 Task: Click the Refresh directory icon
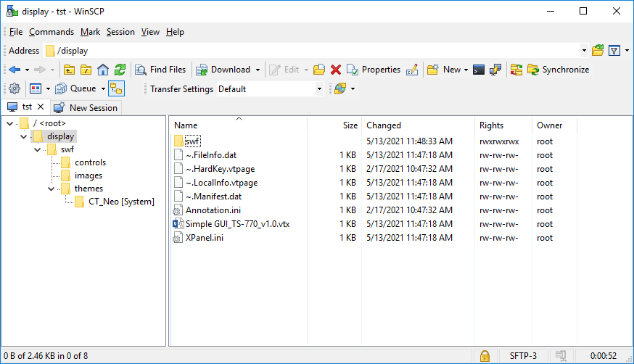click(x=120, y=70)
